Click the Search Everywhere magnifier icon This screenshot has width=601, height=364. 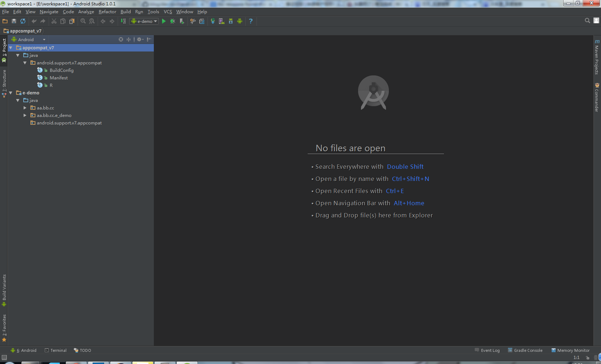[x=587, y=21]
